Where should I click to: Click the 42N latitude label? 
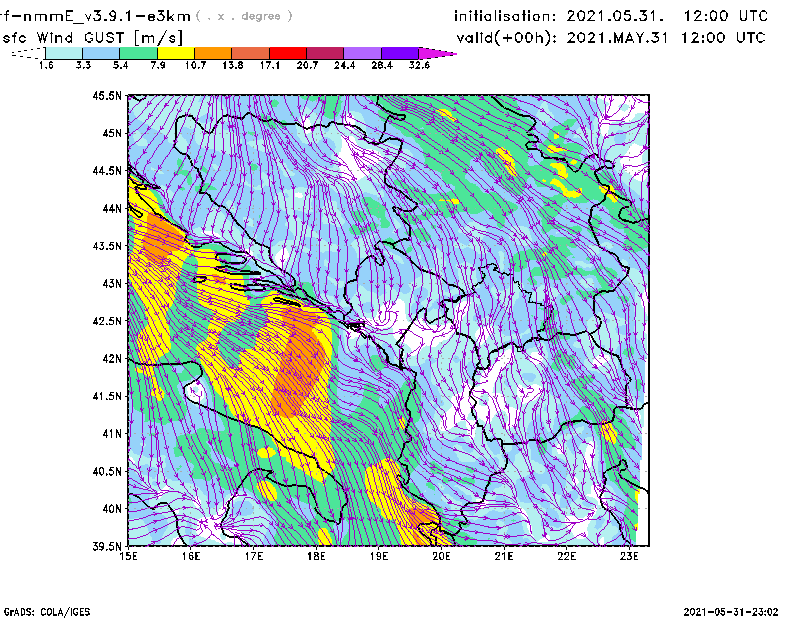click(112, 359)
